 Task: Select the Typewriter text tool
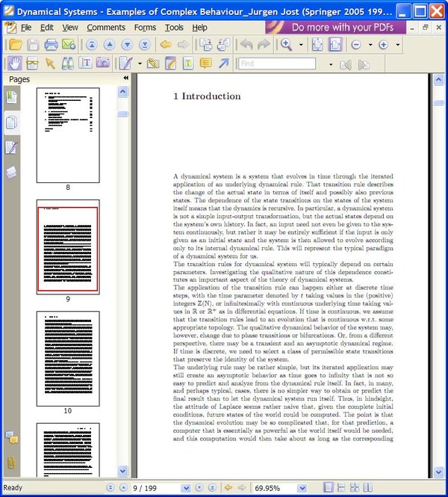click(188, 64)
